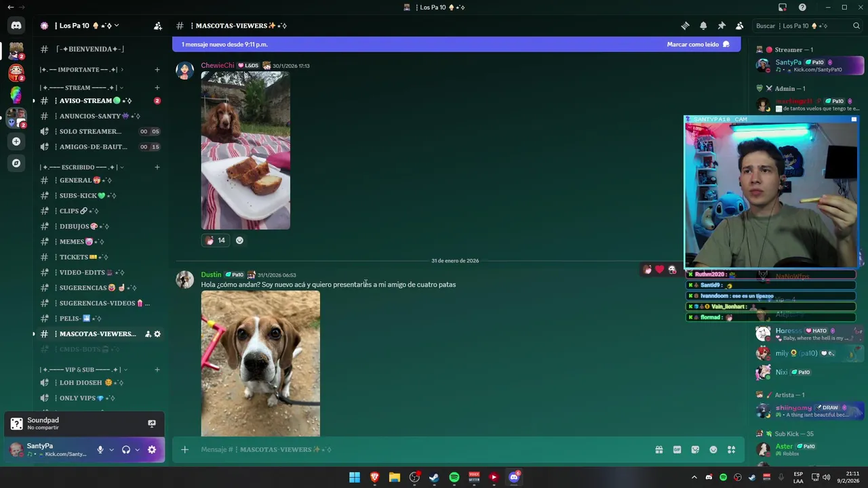
Task: Open Discover servers compass icon
Action: click(16, 163)
